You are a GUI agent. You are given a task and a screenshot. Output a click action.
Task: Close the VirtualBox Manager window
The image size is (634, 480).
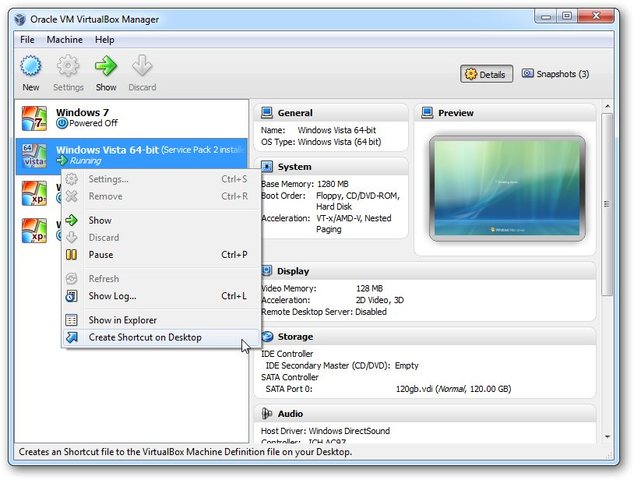point(595,16)
